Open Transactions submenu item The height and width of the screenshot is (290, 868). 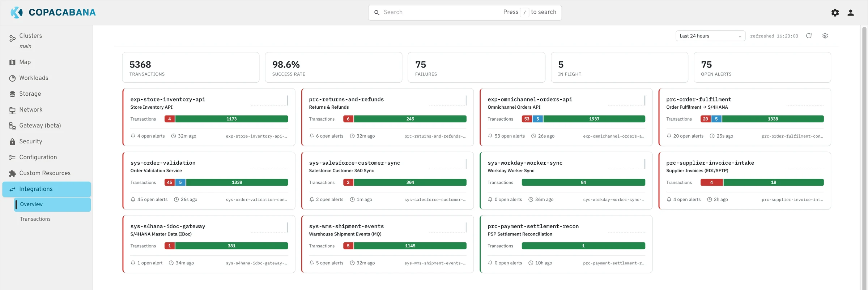(x=35, y=219)
